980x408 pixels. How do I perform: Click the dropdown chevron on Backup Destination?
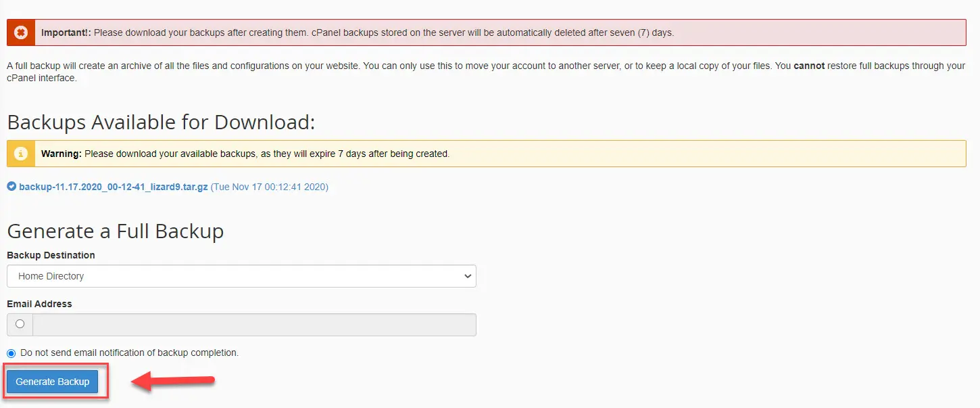[467, 276]
